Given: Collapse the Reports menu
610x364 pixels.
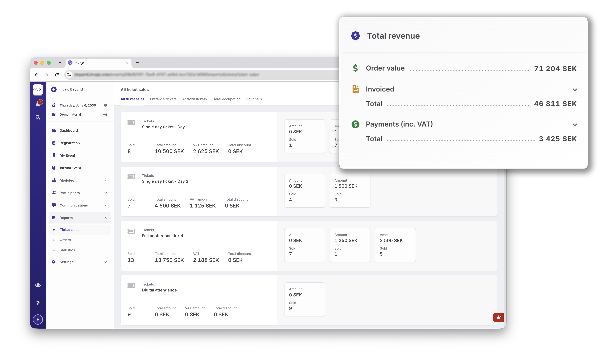Looking at the screenshot, I should click(80, 218).
